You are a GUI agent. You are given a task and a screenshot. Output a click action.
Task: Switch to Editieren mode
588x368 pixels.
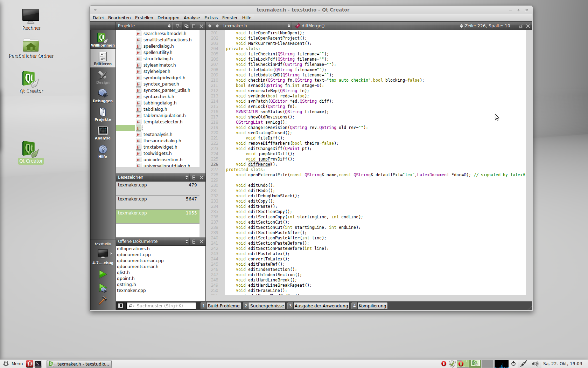tap(103, 58)
